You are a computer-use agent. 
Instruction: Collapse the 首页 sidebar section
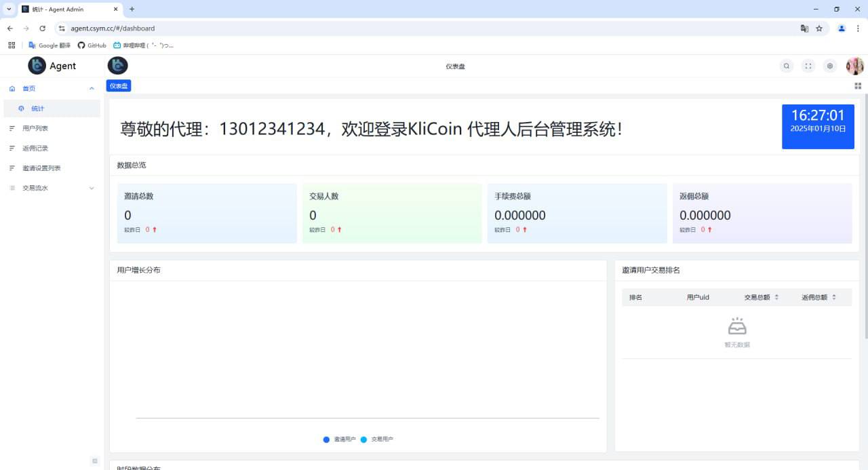click(x=92, y=88)
